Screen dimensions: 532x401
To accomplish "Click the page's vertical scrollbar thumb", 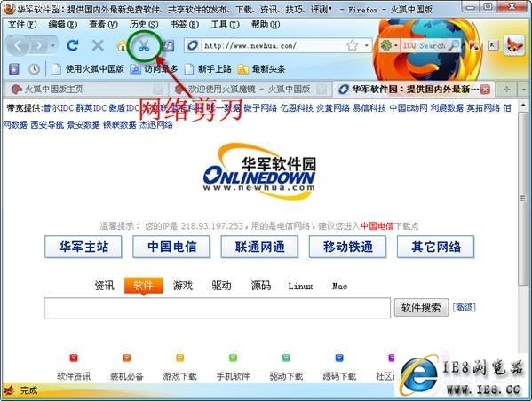I will (x=523, y=199).
